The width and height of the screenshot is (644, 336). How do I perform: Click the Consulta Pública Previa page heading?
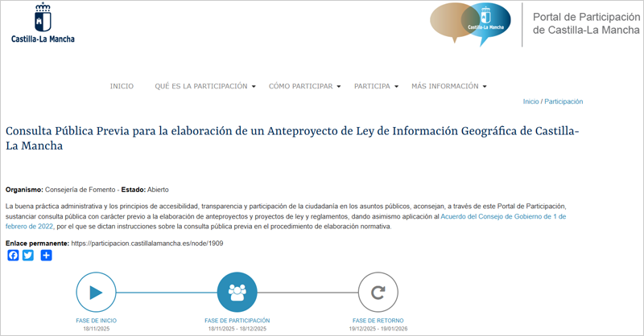292,138
